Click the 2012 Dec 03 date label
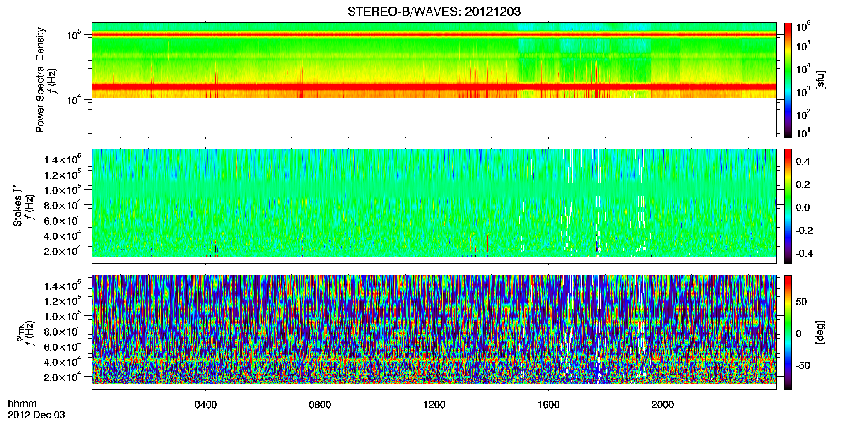 (36, 415)
